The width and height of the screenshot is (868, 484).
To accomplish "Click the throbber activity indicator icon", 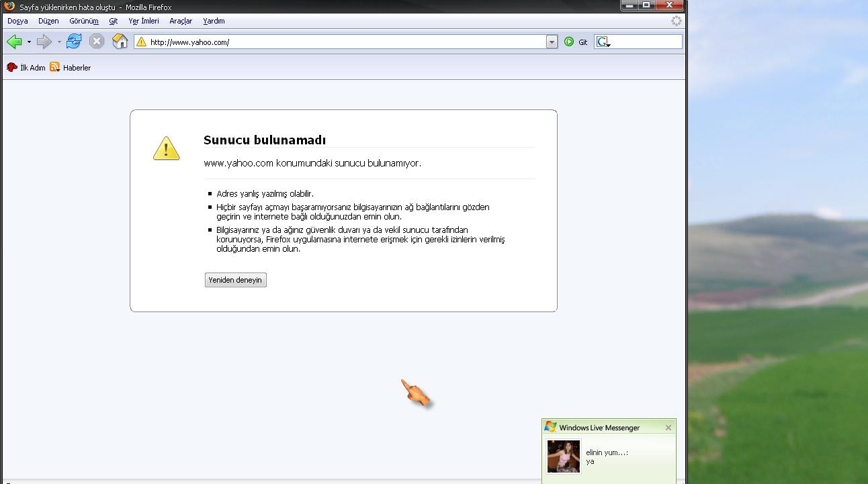I will click(677, 21).
